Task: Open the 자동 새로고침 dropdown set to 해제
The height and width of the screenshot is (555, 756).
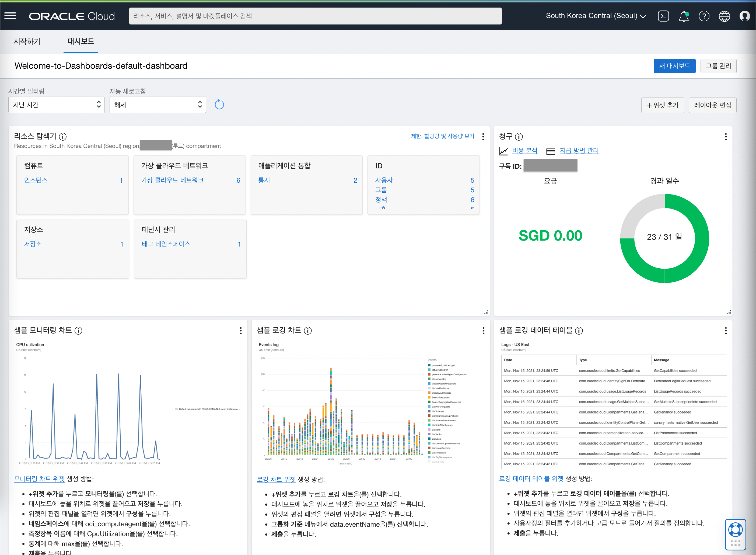Action: coord(157,105)
